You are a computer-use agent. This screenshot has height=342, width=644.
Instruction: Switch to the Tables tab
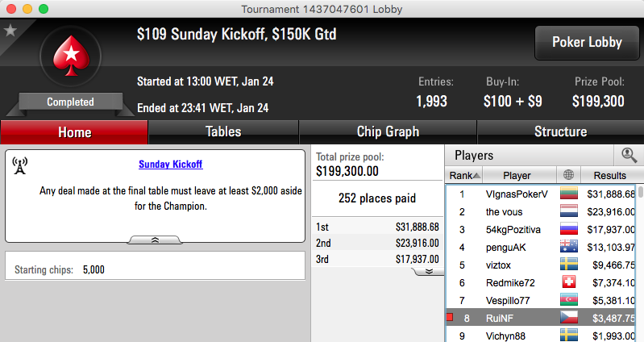[x=223, y=132]
